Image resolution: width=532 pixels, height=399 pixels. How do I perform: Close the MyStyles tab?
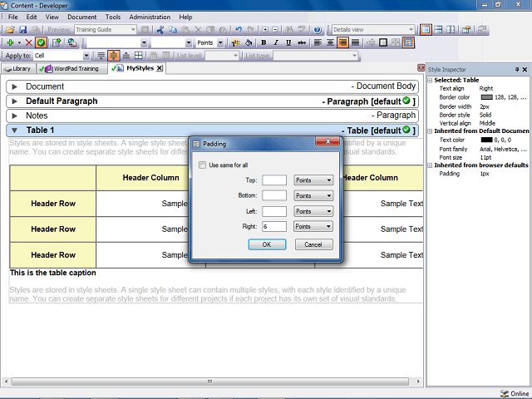click(160, 68)
